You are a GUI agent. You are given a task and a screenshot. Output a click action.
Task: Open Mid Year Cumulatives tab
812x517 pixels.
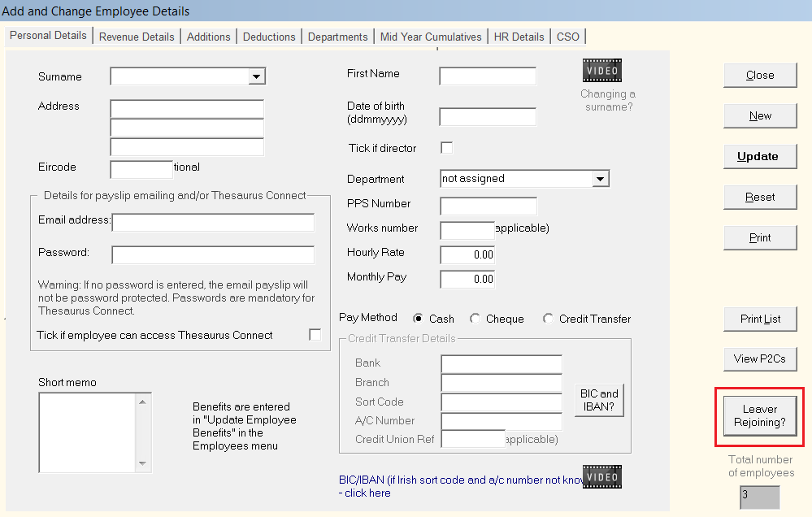coord(431,37)
